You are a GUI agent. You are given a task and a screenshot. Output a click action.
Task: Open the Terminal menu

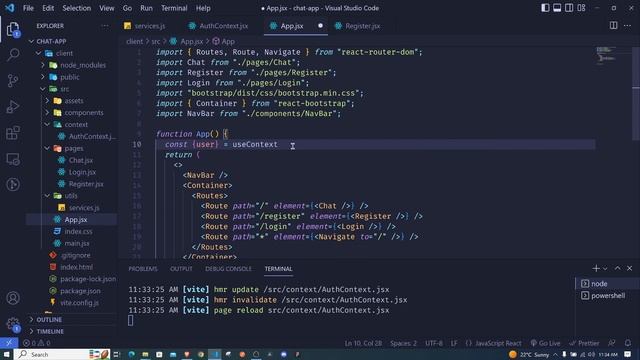(174, 8)
